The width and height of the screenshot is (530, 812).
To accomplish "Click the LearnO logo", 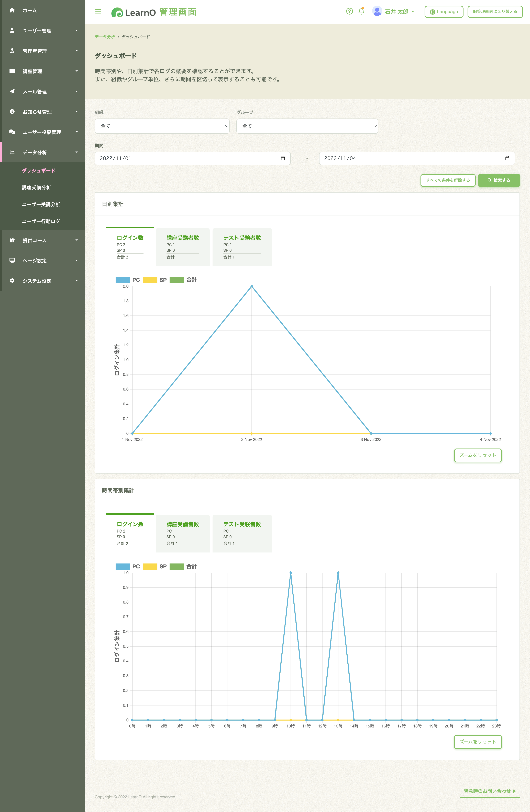I will tap(134, 13).
